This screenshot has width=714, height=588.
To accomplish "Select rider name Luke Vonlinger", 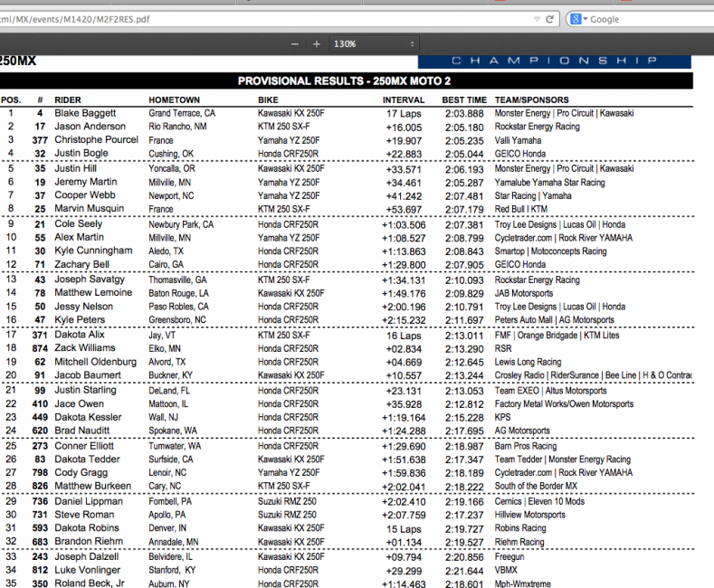I will (x=88, y=570).
